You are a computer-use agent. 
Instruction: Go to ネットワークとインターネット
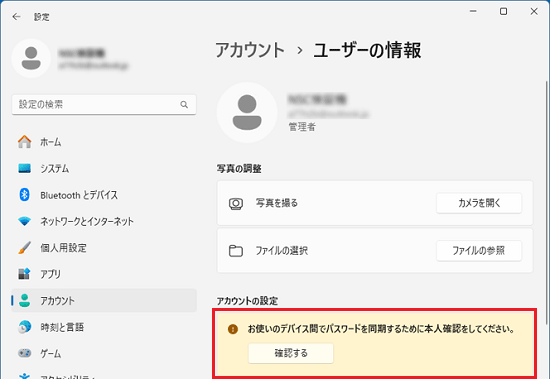pos(104,221)
